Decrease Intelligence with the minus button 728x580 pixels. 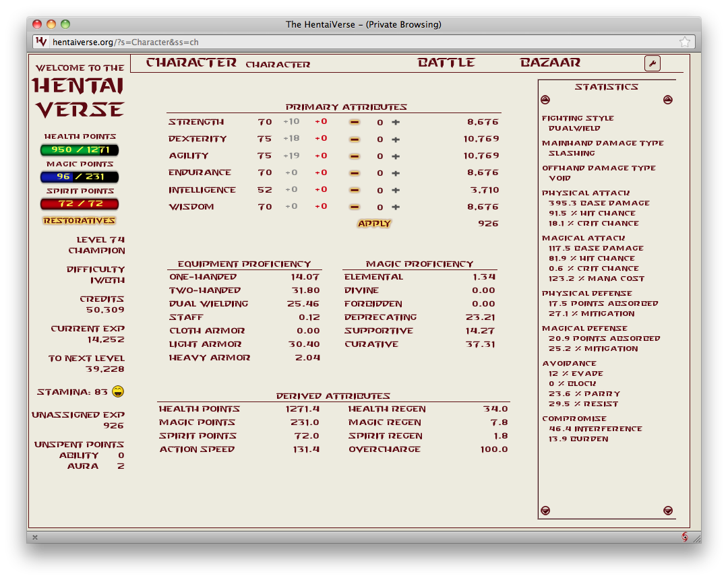tap(355, 190)
